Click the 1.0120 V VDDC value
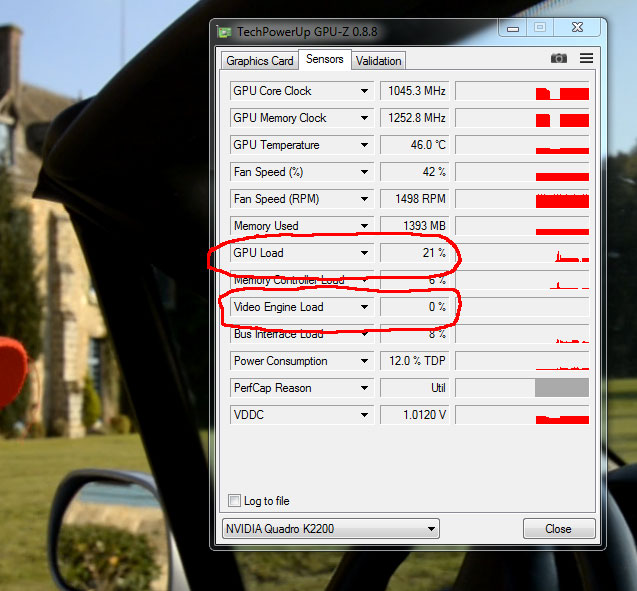The width and height of the screenshot is (637, 591). [415, 415]
